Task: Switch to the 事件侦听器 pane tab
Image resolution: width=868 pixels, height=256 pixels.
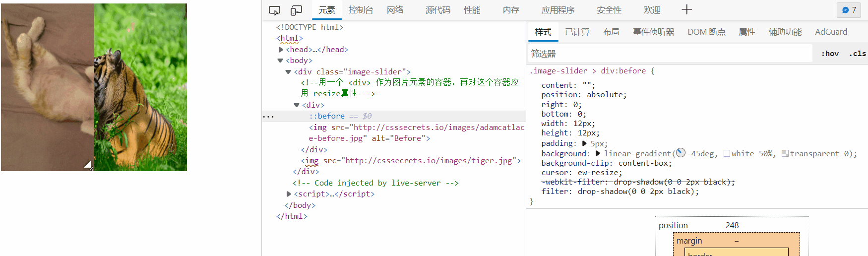Action: 654,32
